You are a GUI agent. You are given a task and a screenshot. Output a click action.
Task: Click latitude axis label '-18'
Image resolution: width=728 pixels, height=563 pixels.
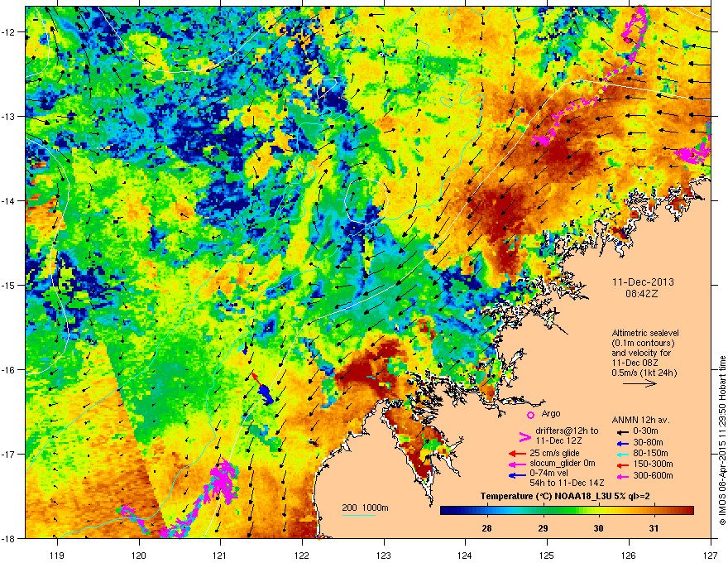point(8,538)
